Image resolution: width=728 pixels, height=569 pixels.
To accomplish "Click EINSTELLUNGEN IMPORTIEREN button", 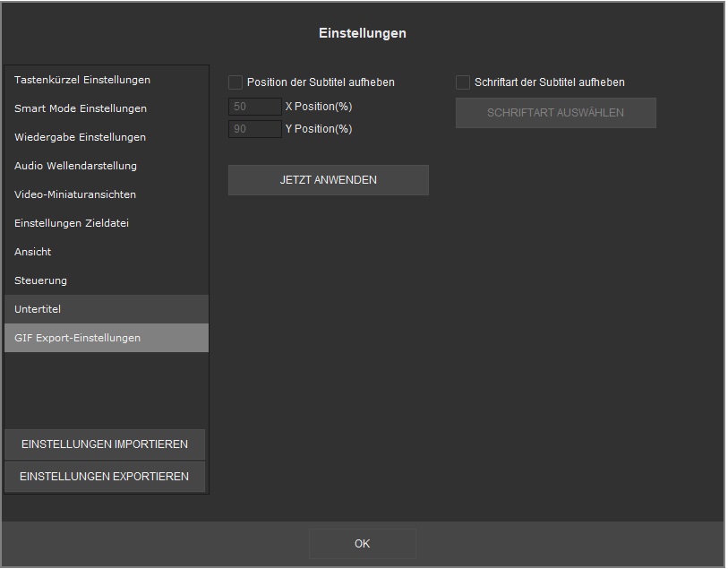I will coord(105,444).
